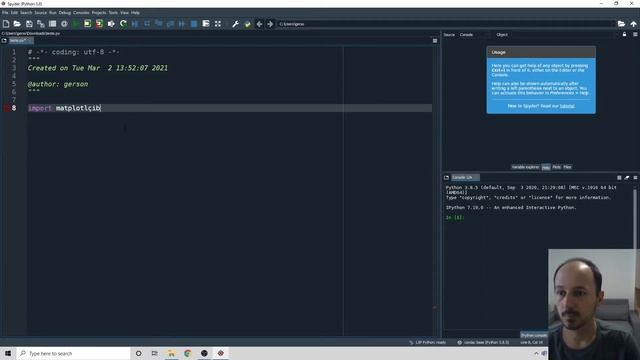Open the working directory path combo box
The image size is (640, 360).
[446, 24]
